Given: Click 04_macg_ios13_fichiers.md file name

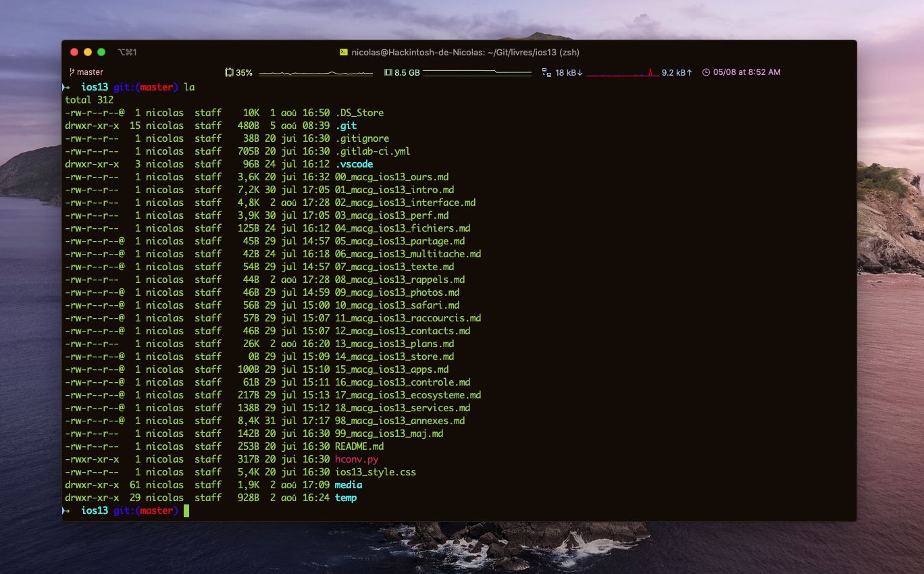Looking at the screenshot, I should pyautogui.click(x=403, y=228).
